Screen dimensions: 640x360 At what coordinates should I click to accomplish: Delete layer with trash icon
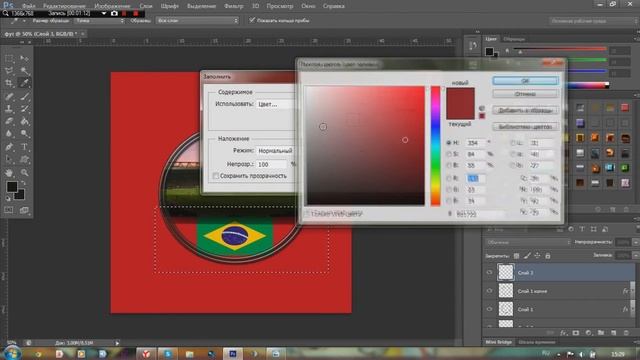[626, 333]
